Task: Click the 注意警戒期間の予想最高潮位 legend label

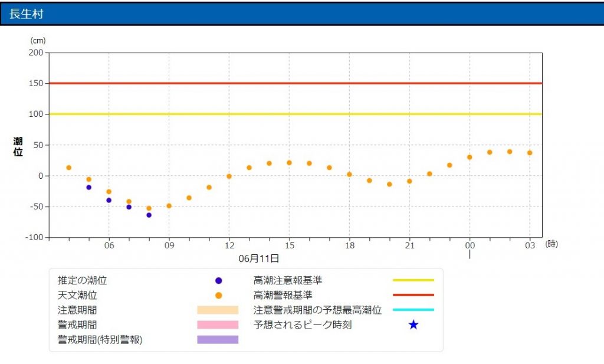Action: point(317,310)
